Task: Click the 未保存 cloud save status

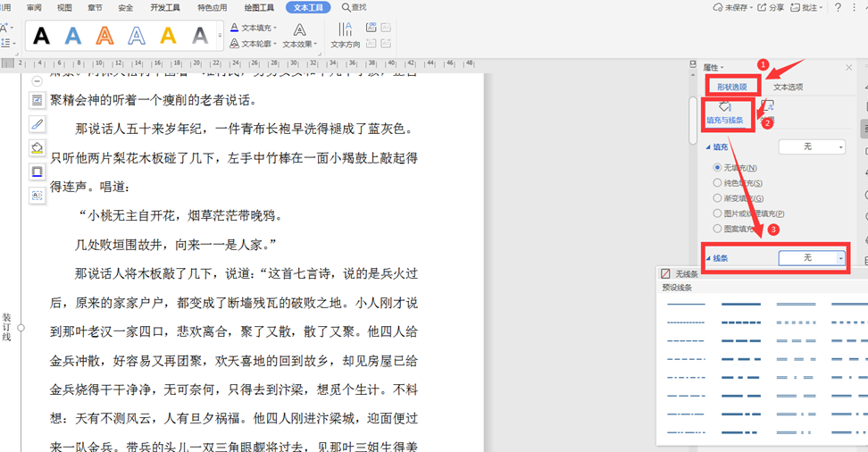Action: tap(733, 7)
